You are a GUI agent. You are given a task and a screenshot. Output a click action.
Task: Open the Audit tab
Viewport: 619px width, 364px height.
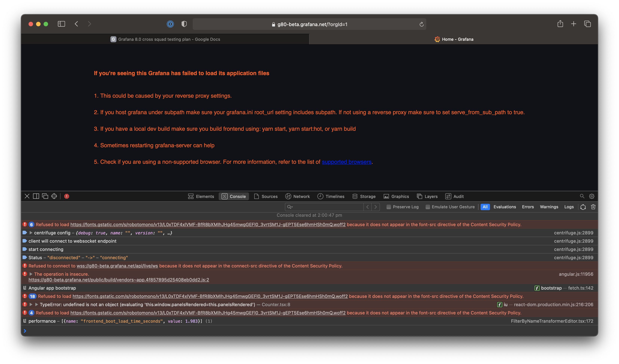click(454, 196)
